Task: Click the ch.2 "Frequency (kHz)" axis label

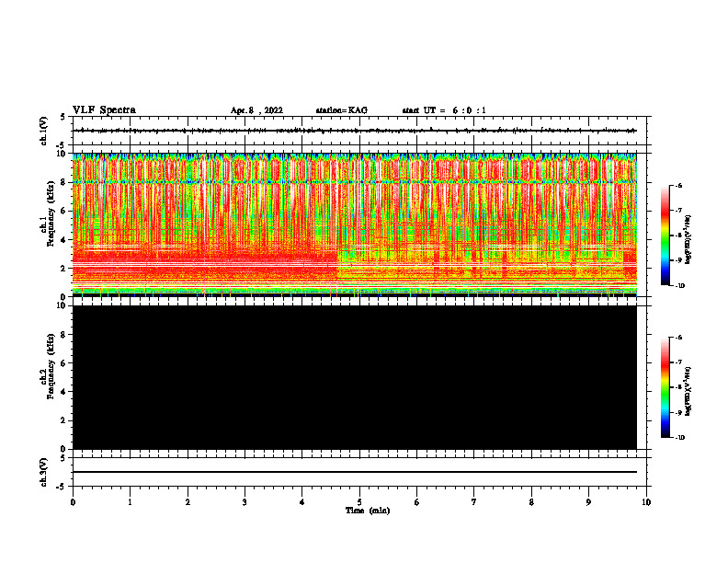Action: coord(51,366)
